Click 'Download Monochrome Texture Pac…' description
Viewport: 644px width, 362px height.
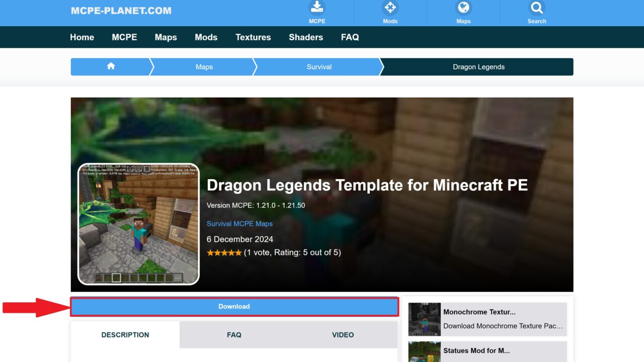pyautogui.click(x=503, y=326)
